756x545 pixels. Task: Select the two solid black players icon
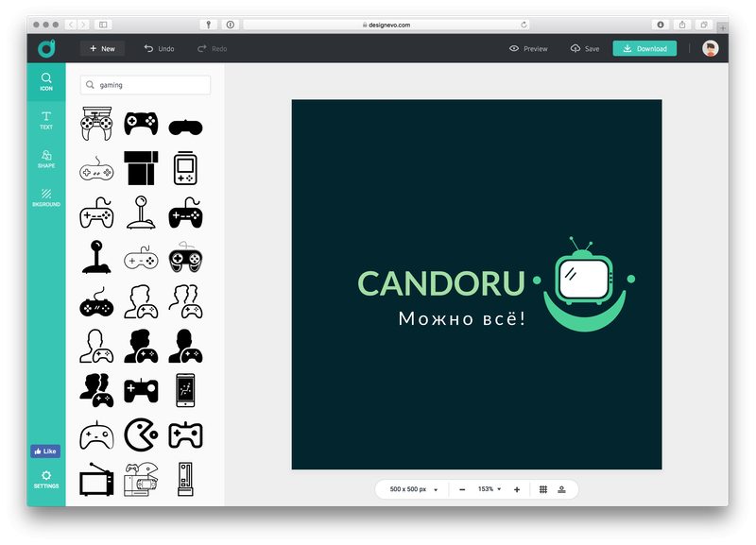[x=96, y=390]
